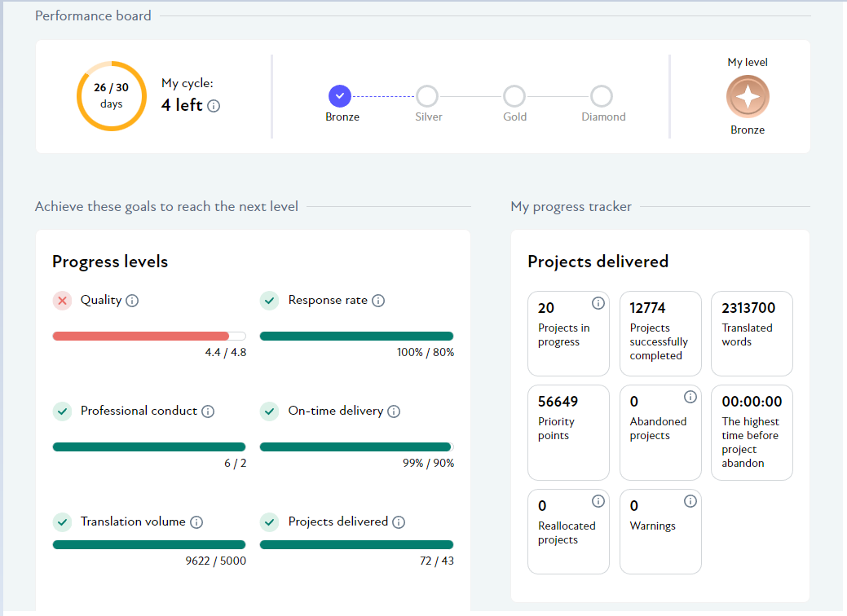Select the Diamond level circle
Viewport: 847px width, 616px height.
coord(602,96)
